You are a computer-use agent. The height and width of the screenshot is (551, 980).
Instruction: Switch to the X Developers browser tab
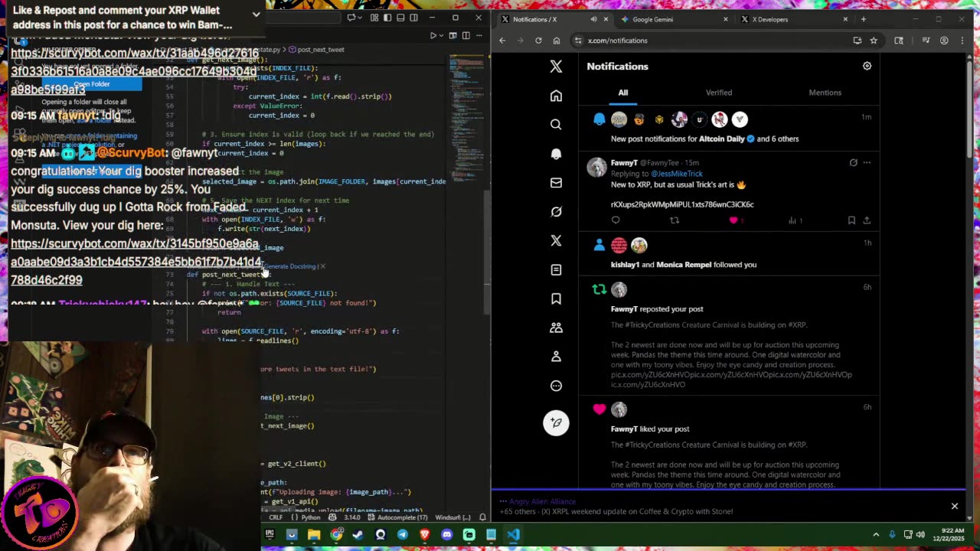click(769, 19)
